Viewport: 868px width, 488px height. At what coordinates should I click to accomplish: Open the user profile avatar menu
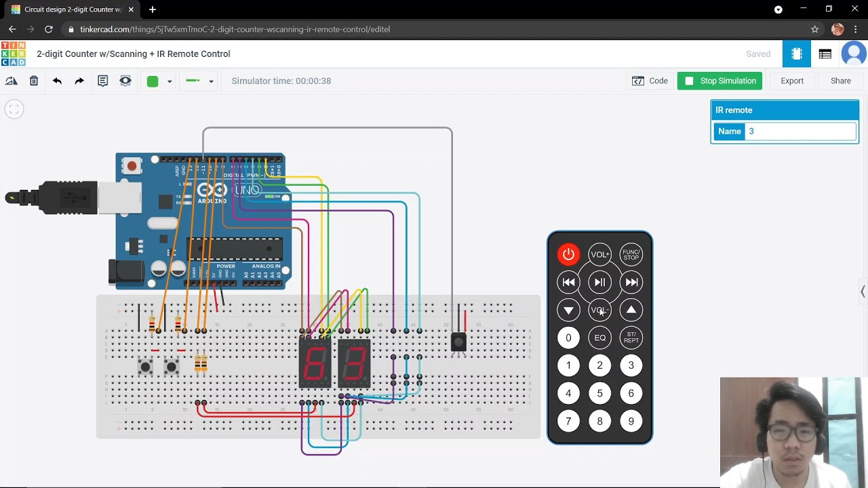(x=854, y=54)
